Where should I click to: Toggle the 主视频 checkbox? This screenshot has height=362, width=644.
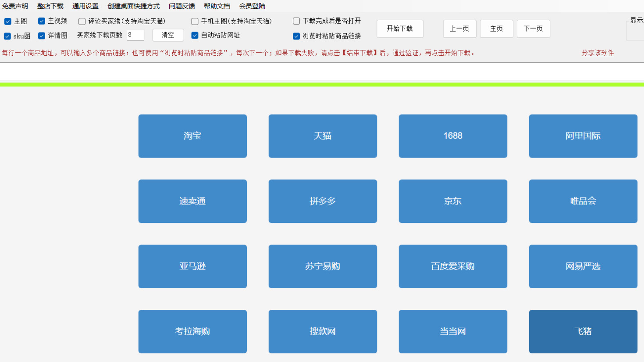[42, 21]
